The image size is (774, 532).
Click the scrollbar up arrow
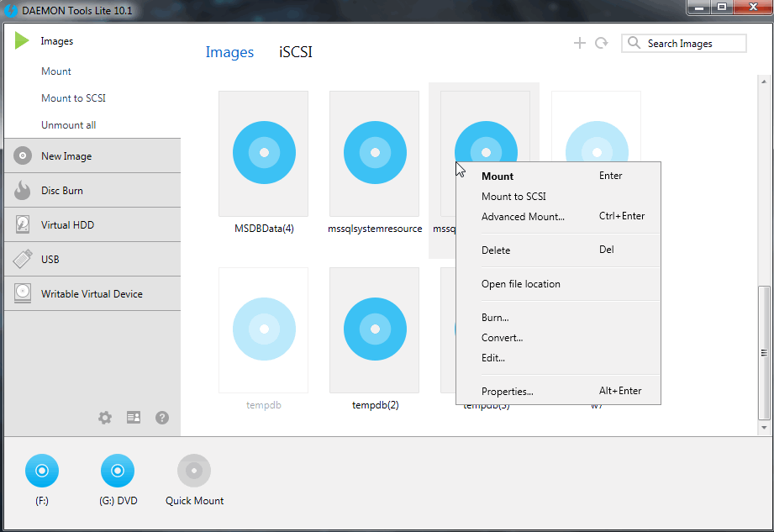click(764, 82)
